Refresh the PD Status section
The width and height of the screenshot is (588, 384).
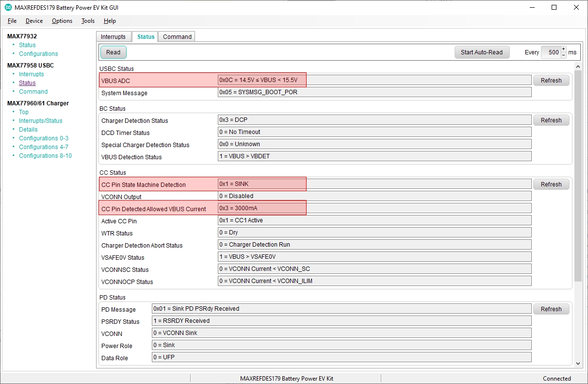551,309
